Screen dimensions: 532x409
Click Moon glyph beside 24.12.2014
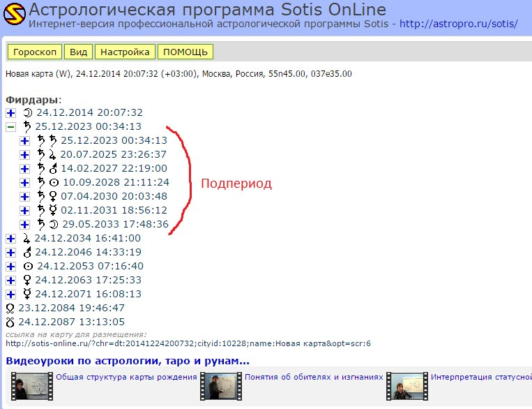click(x=28, y=112)
